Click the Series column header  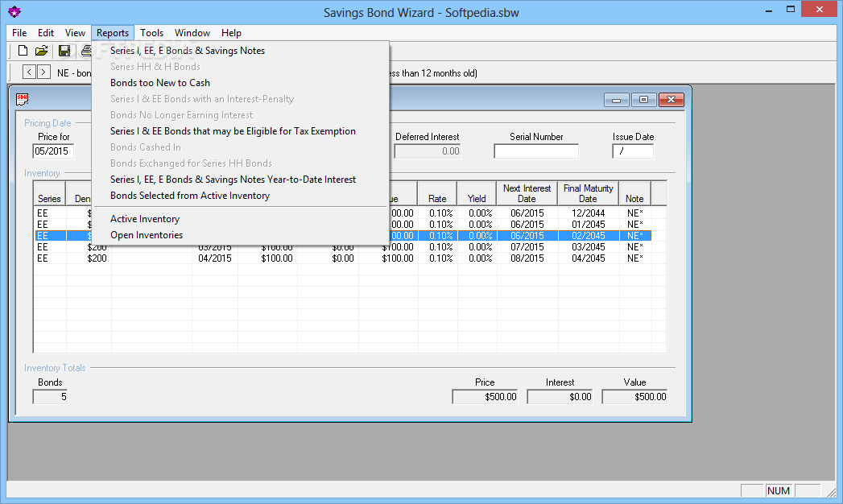tap(49, 193)
